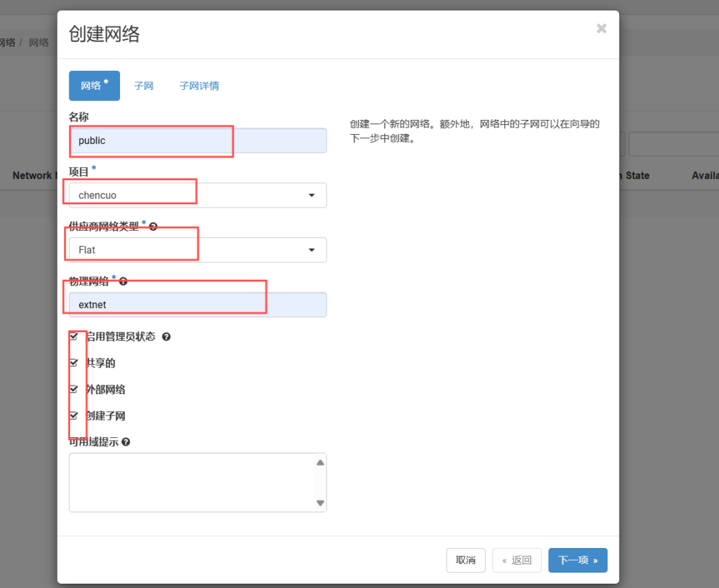The width and height of the screenshot is (719, 588).
Task: Disable the 创建子网 checkbox
Action: pyautogui.click(x=74, y=415)
